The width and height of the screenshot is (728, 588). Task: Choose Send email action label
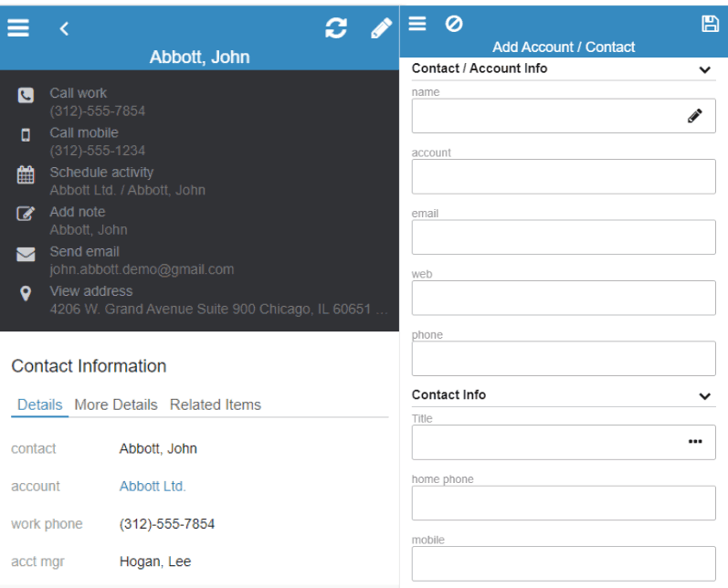[x=85, y=251]
